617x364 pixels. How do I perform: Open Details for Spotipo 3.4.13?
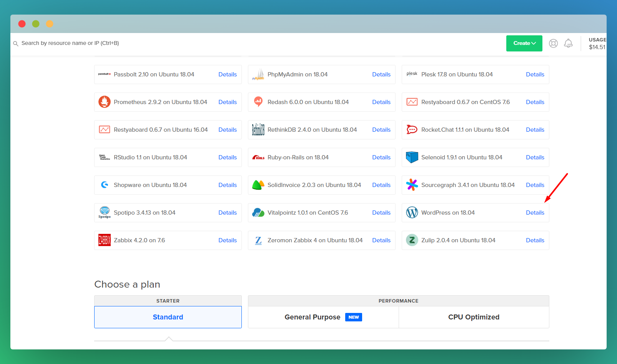tap(228, 213)
